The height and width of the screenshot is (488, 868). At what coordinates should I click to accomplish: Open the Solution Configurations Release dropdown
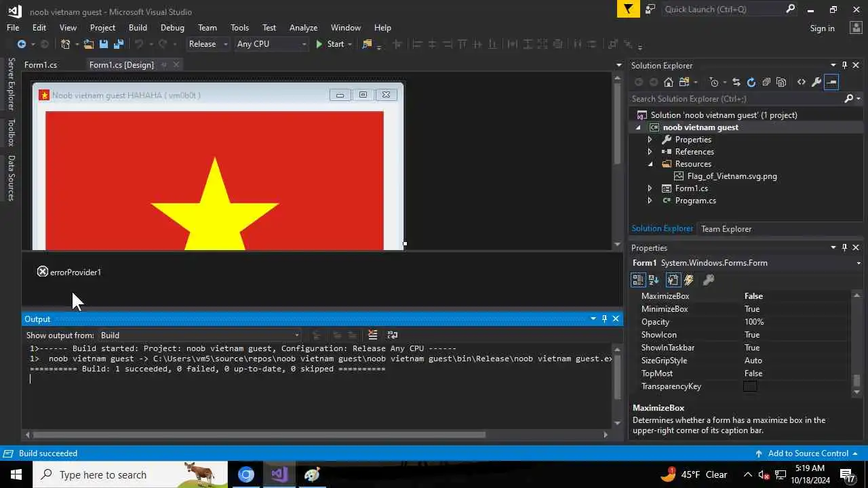[x=209, y=44]
